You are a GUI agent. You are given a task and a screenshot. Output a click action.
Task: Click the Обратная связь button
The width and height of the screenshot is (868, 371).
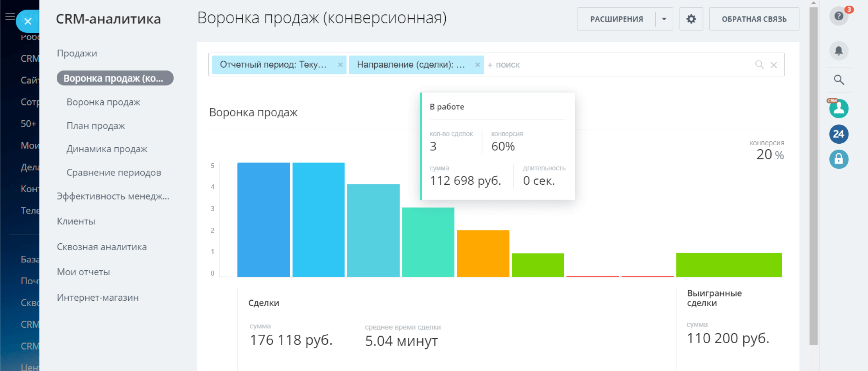point(754,19)
